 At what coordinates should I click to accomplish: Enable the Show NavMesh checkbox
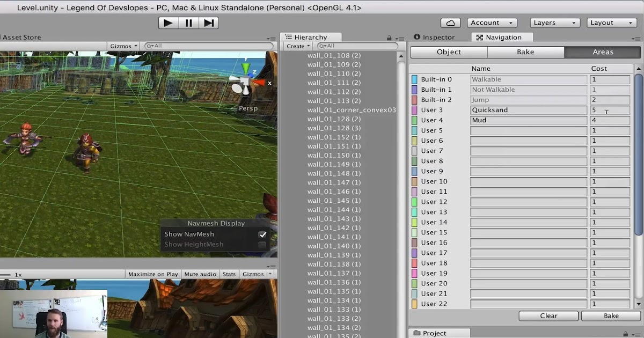click(x=262, y=234)
